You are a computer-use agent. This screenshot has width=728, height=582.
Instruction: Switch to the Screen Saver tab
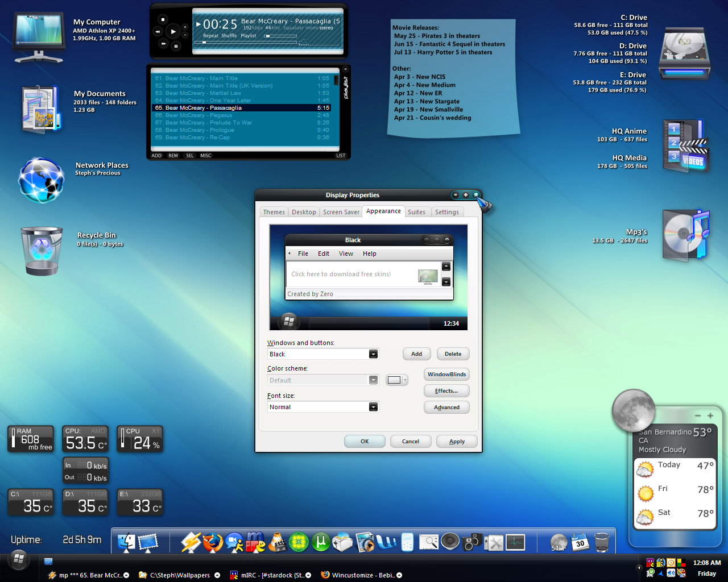click(341, 212)
